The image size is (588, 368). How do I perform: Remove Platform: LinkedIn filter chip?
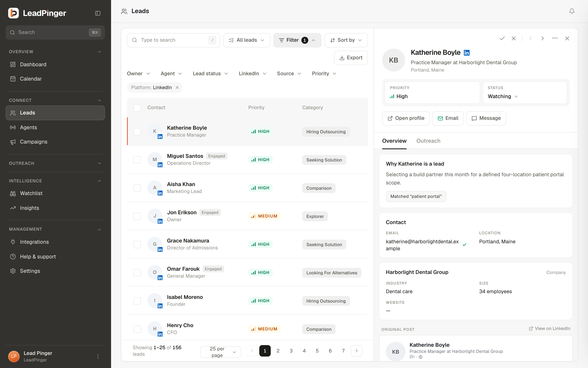pyautogui.click(x=177, y=88)
